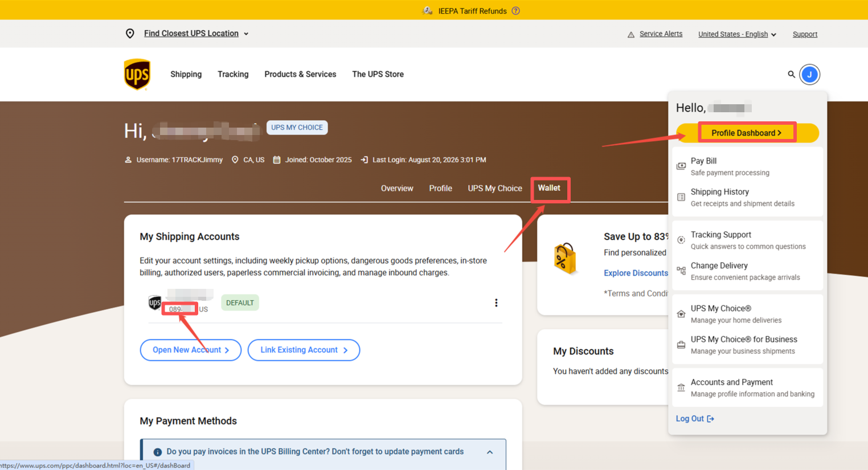Switch to the Overview tab
Screen dimensions: 868x470
(397, 189)
